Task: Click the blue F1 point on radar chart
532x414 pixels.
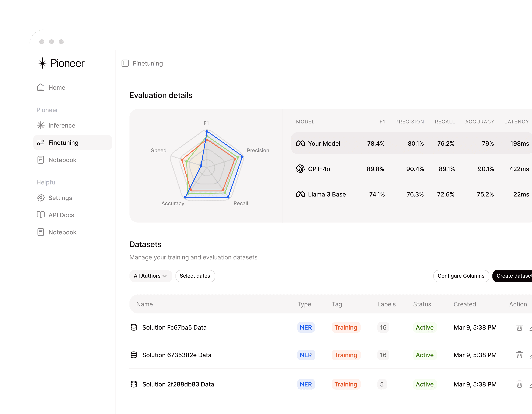Action: 207,132
